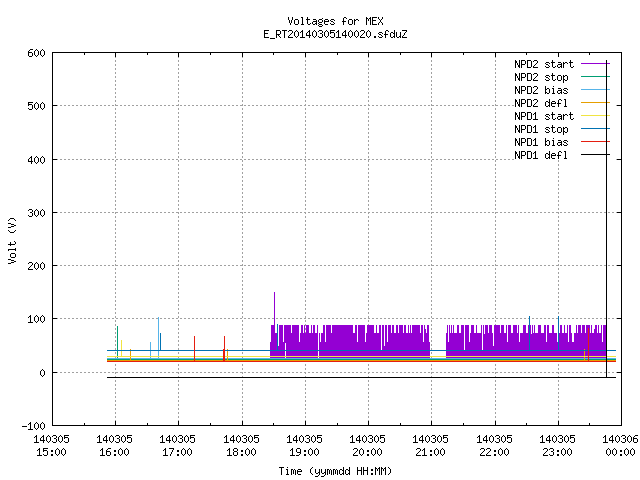The height and width of the screenshot is (480, 640).
Task: Click the purple NPD2 start legend line
Action: pos(595,64)
